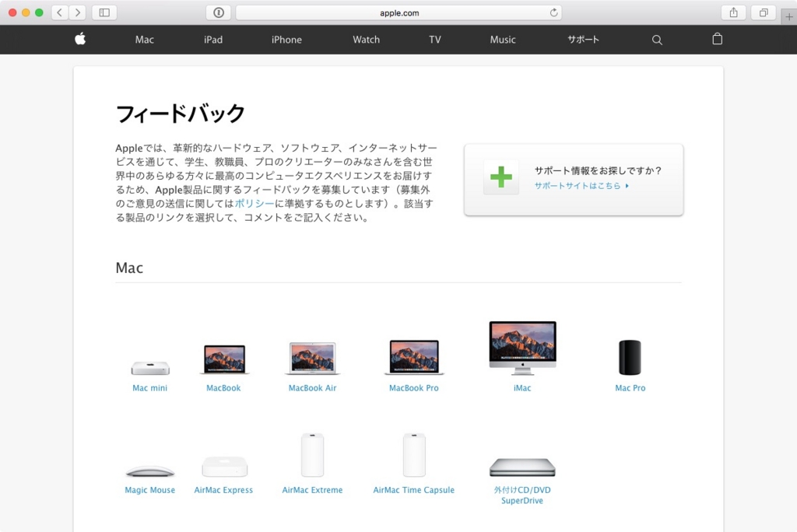Select the MacBook Air product image
This screenshot has height=532, width=797.
(313, 358)
